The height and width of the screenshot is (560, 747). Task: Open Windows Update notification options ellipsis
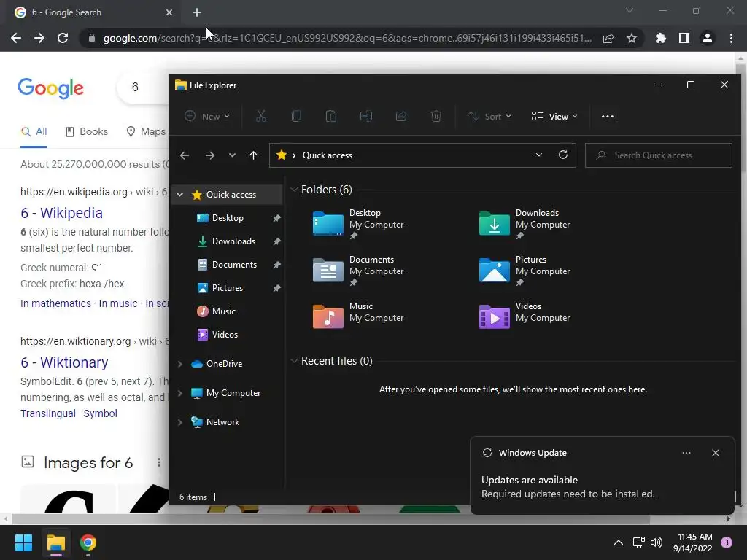point(686,453)
